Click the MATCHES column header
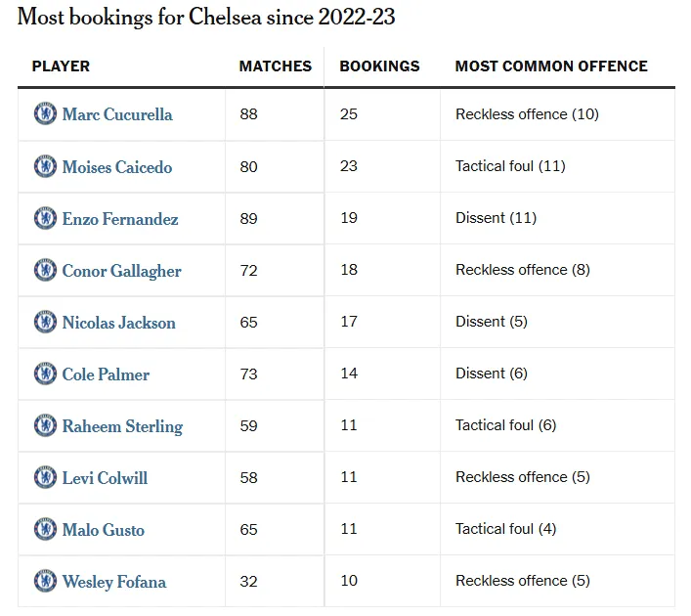Image resolution: width=691 pixels, height=616 pixels. (276, 66)
